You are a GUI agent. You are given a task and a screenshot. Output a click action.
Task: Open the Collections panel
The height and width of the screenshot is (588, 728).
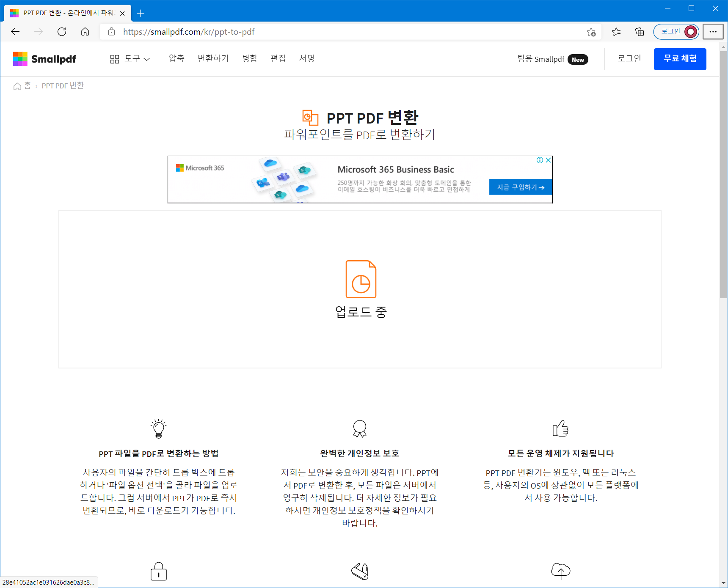(640, 32)
